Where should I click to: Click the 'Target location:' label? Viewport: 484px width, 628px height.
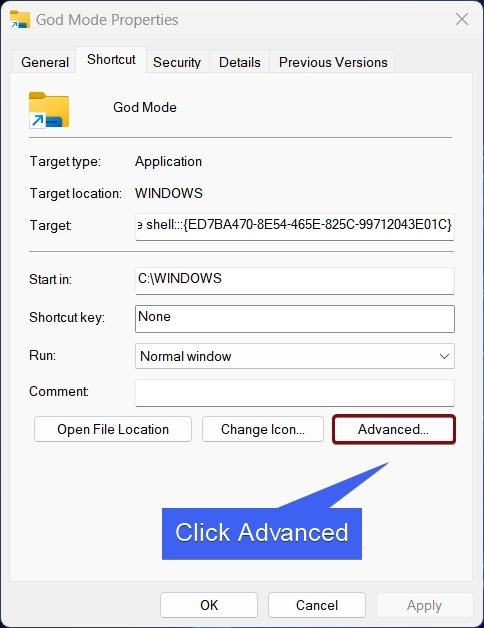coord(76,193)
